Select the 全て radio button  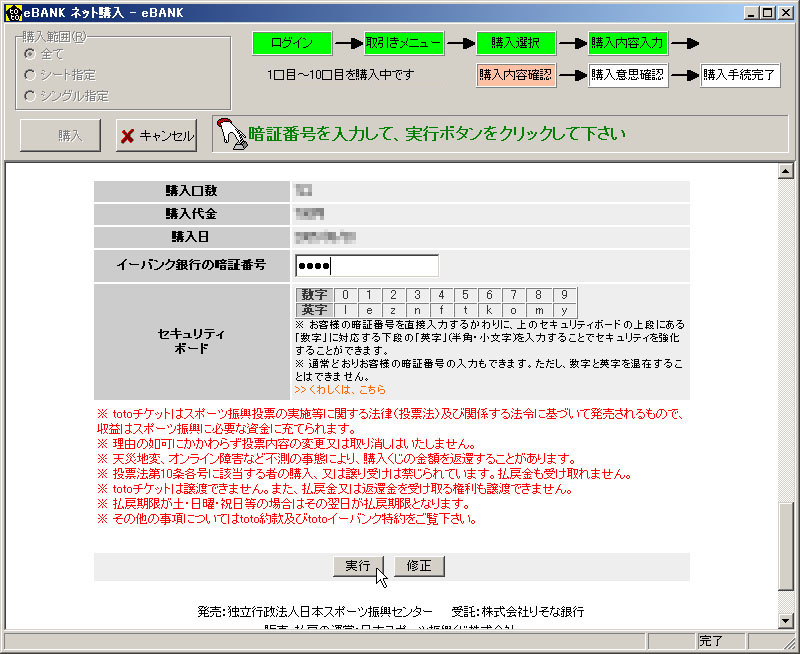31,54
